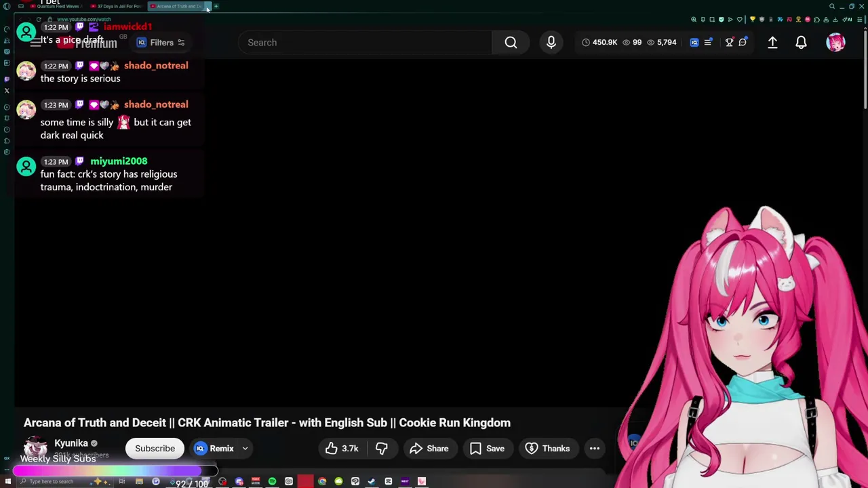Open the account avatar menu
This screenshot has height=488, width=868.
[835, 43]
